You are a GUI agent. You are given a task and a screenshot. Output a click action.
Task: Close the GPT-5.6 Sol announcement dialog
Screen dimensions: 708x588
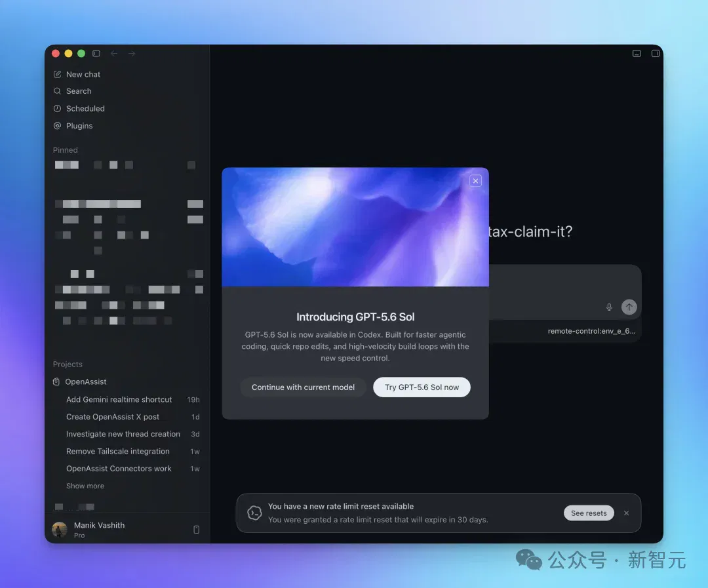[x=475, y=181]
